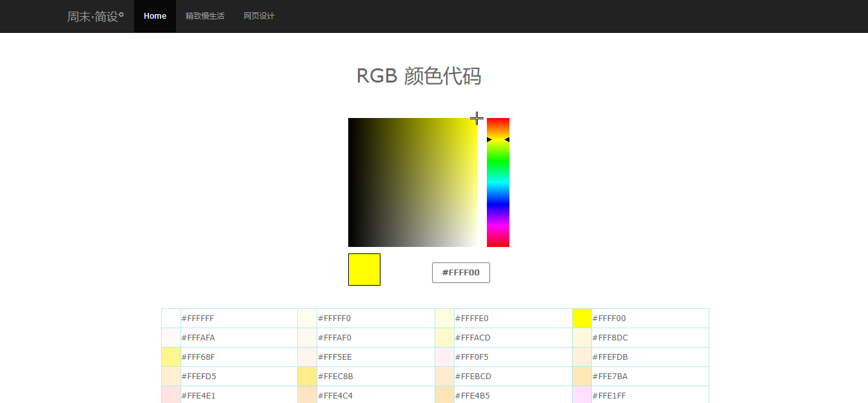Click the #FFFF00 hex code input field
868x403 pixels.
(x=461, y=273)
